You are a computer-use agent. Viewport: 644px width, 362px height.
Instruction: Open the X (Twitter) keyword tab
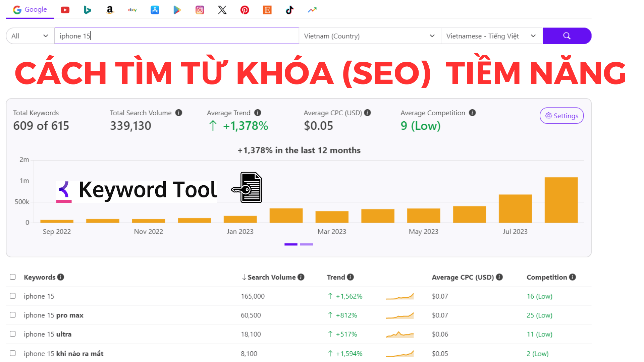pyautogui.click(x=222, y=10)
